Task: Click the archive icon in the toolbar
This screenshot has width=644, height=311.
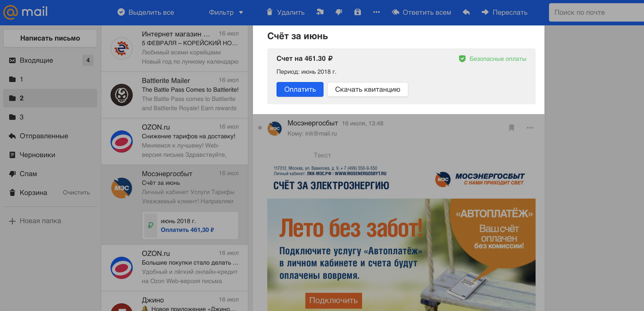Action: pyautogui.click(x=357, y=12)
